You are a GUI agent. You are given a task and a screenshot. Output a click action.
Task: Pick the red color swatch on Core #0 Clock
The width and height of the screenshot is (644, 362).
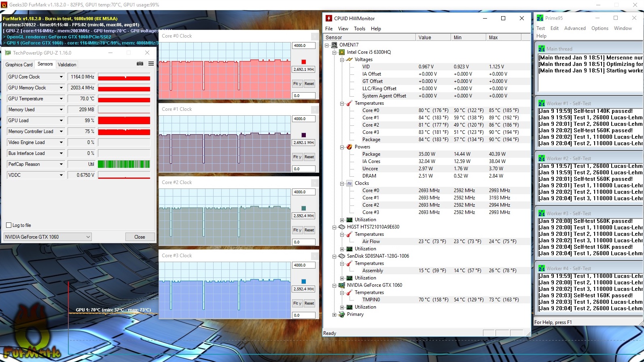coord(304,62)
